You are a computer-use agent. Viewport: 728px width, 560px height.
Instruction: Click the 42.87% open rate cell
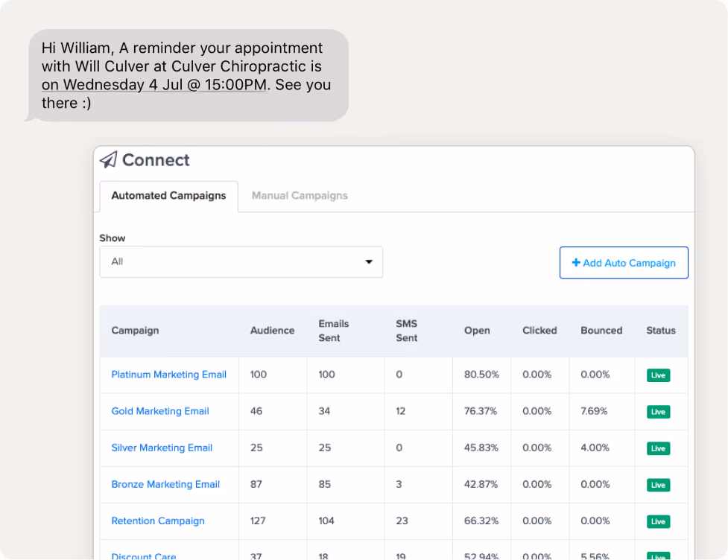(x=481, y=484)
